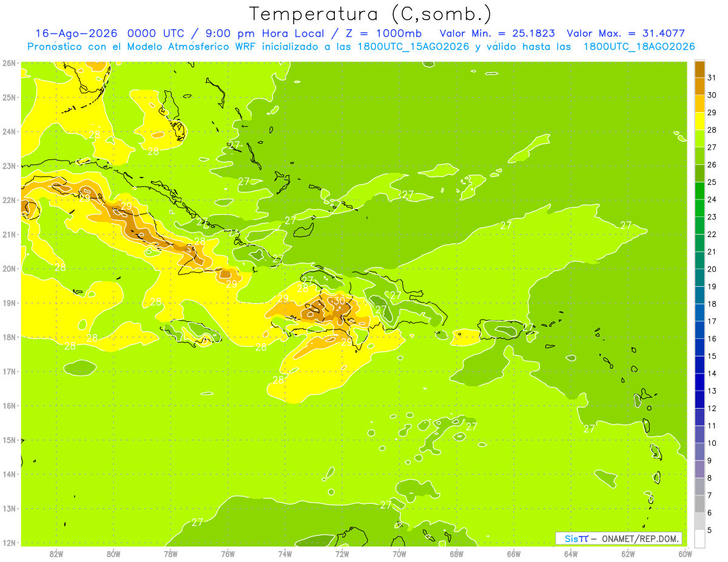Click the 31 label on the color scale

click(x=712, y=78)
